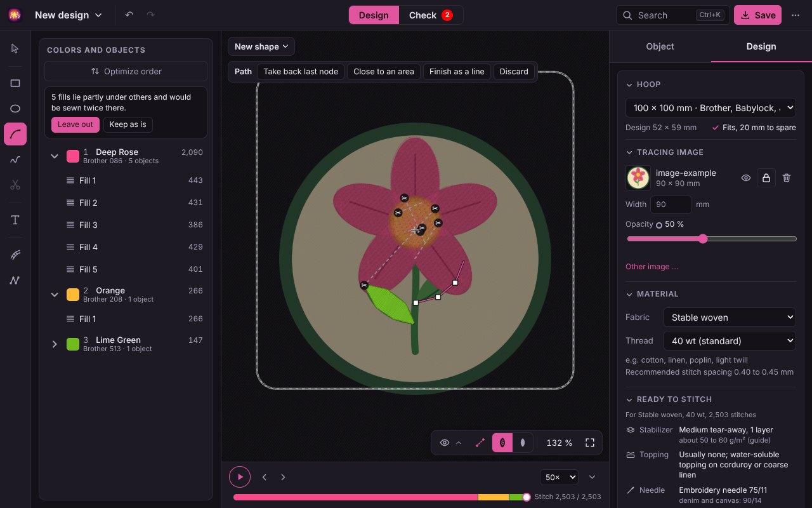812x508 pixels.
Task: Switch to the Design mode tab
Action: (374, 15)
